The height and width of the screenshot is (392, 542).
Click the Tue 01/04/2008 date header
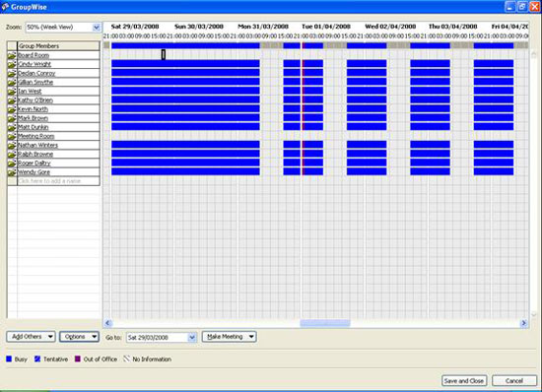(x=326, y=27)
